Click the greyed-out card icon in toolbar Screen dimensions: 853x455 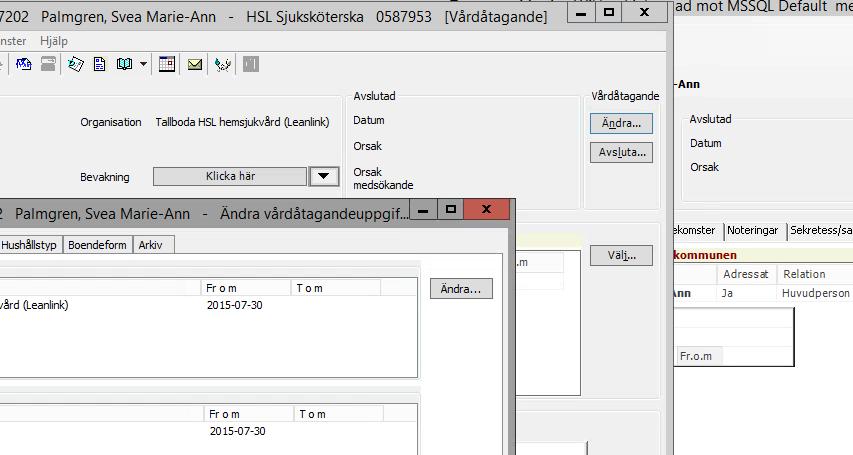[x=48, y=64]
